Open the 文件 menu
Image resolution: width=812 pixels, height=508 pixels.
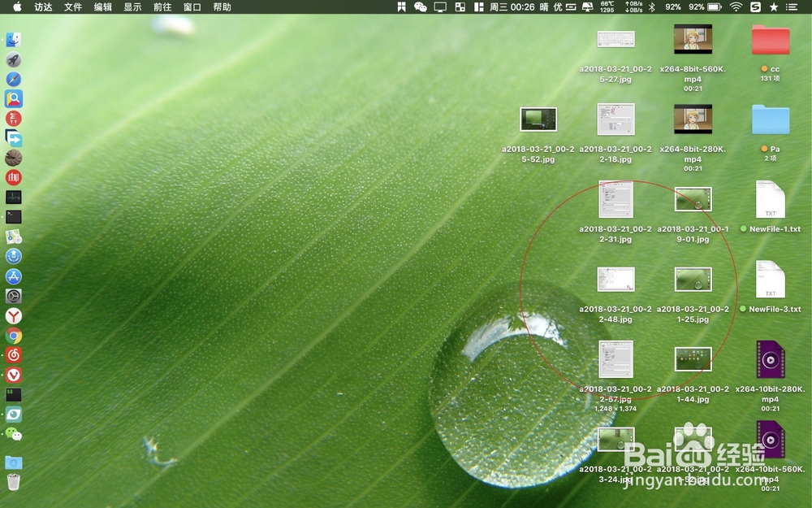click(73, 7)
